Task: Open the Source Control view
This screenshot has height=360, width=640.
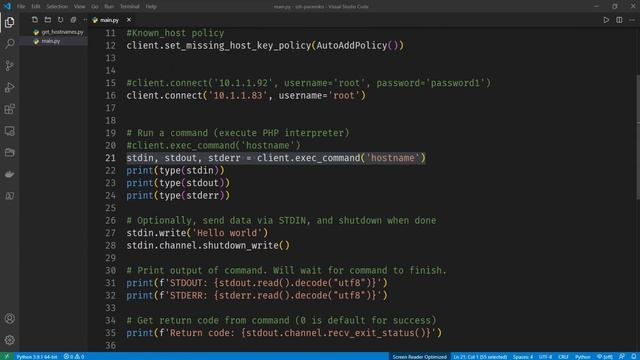Action: pos(9,65)
